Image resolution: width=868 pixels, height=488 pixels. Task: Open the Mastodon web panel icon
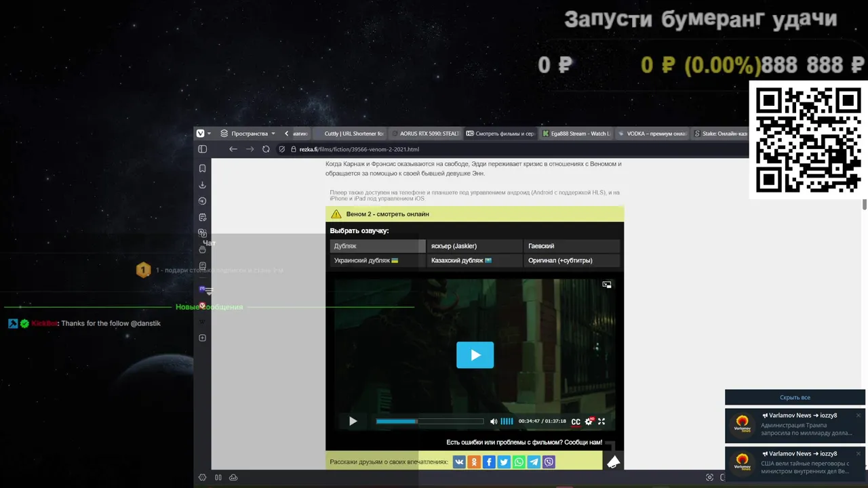click(x=202, y=289)
